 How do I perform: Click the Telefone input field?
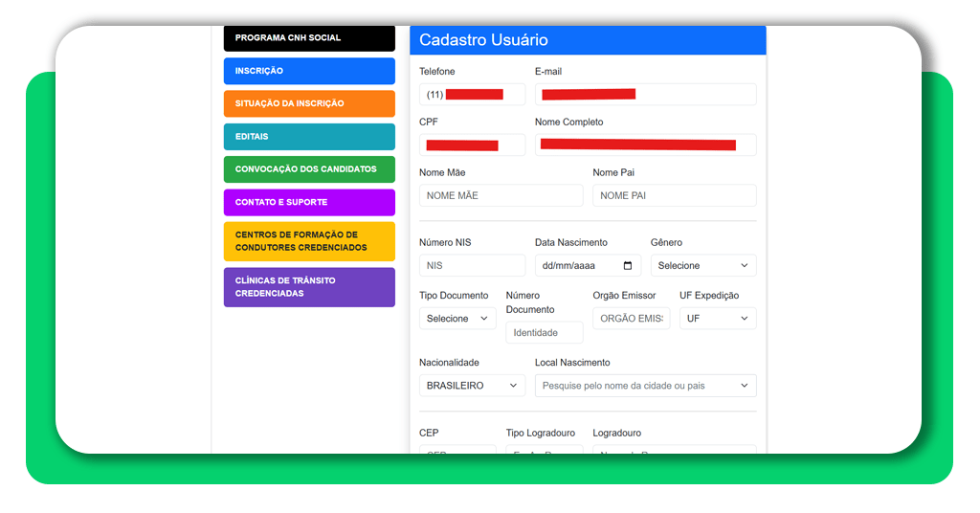(472, 95)
